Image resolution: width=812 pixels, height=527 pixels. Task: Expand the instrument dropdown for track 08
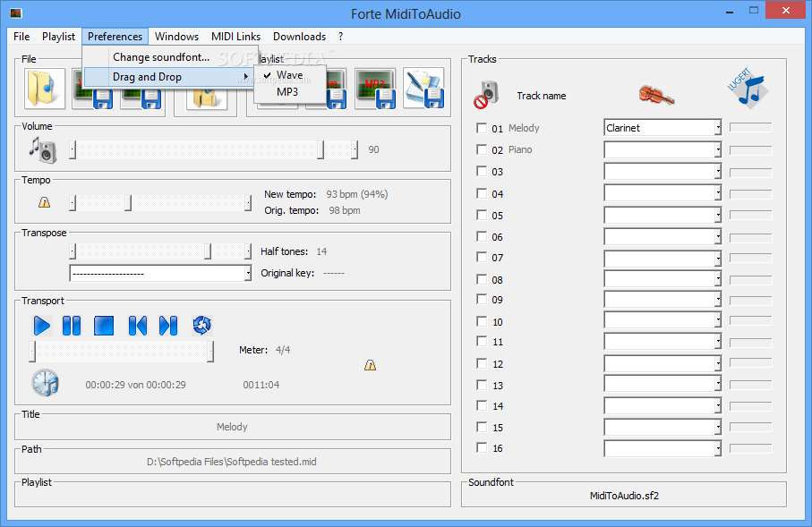718,279
